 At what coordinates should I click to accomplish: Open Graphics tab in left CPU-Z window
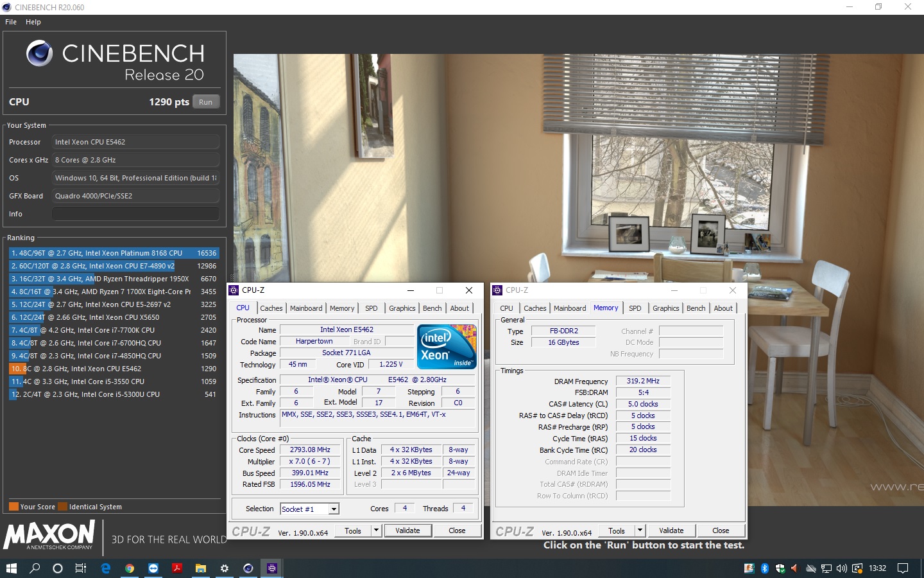[x=402, y=308]
